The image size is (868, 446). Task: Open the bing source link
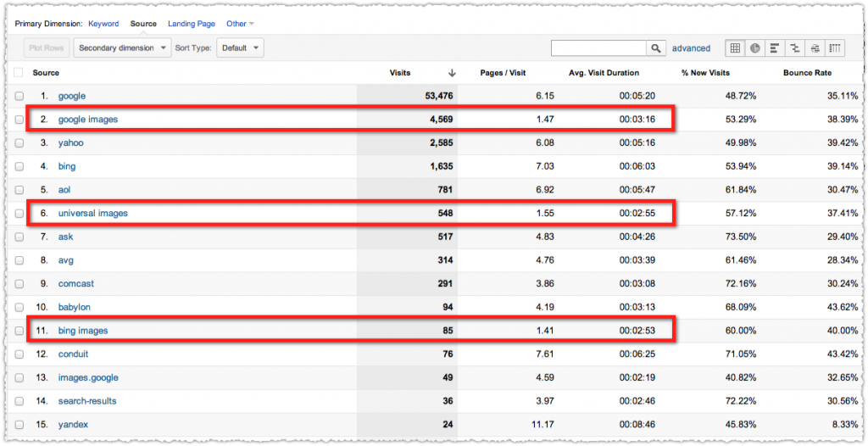pos(67,166)
